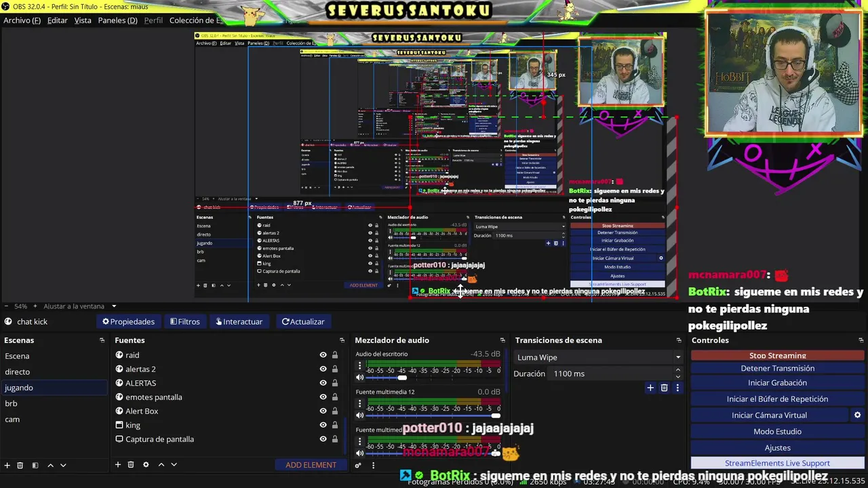Viewport: 868px width, 488px height.
Task: Click the Actualizar button
Action: (x=303, y=321)
